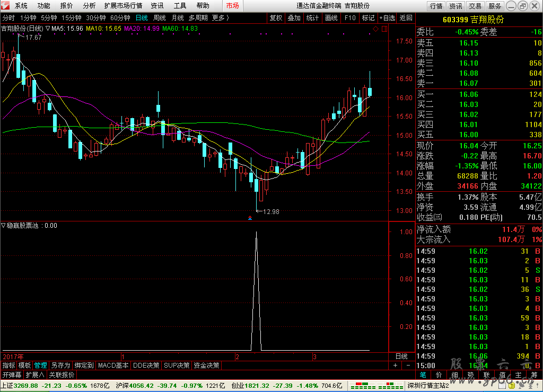Viewport: 543px width, 392px height.
Task: Click the green MA60 value label
Action: [x=180, y=29]
